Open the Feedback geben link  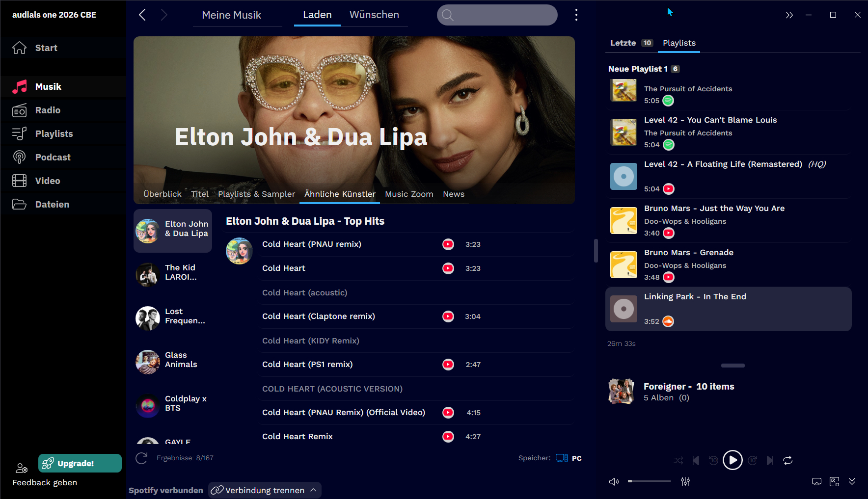(45, 482)
